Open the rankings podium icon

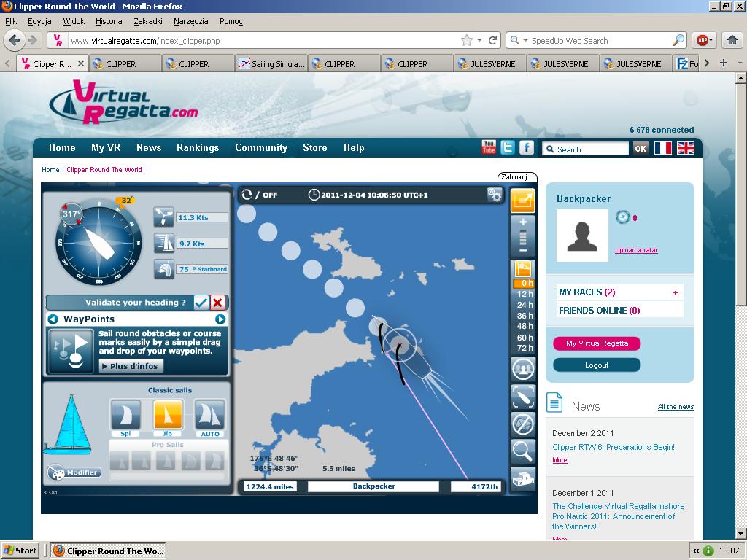pos(523,479)
